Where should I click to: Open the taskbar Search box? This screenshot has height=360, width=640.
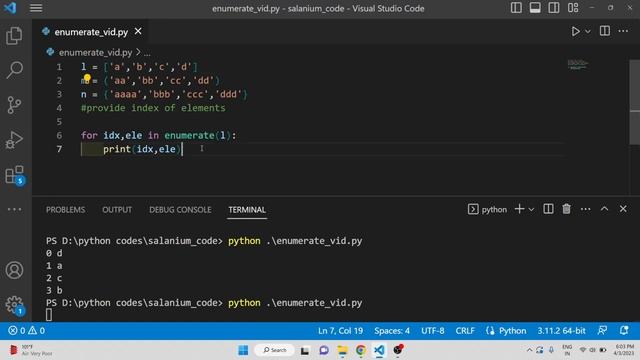point(274,350)
